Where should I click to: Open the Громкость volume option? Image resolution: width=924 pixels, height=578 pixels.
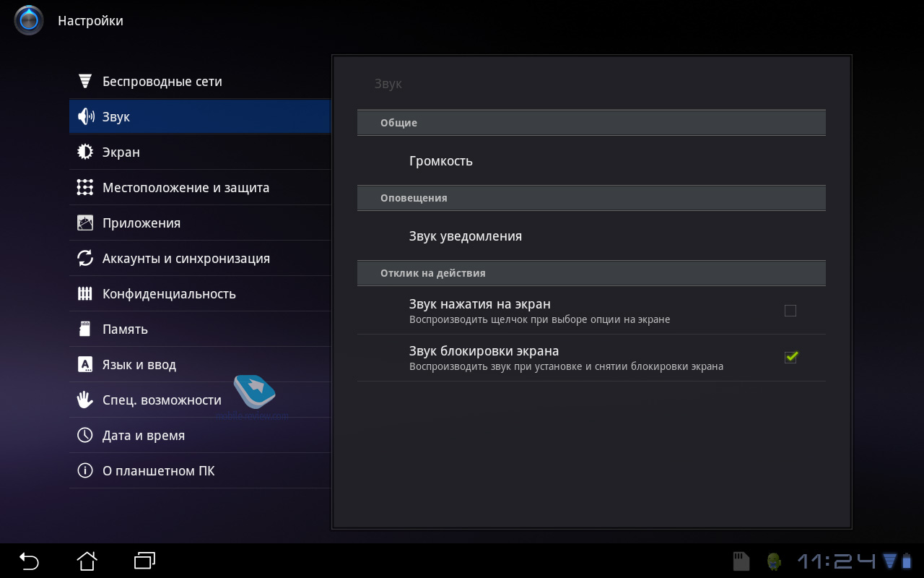click(x=591, y=160)
